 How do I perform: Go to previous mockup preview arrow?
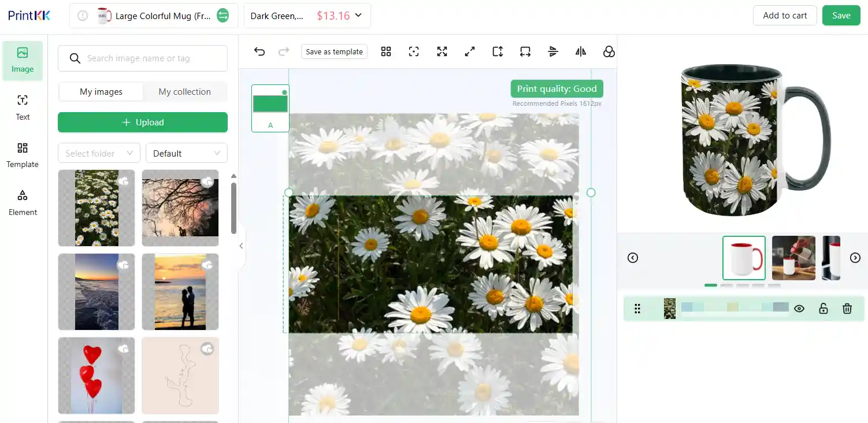[x=633, y=258]
